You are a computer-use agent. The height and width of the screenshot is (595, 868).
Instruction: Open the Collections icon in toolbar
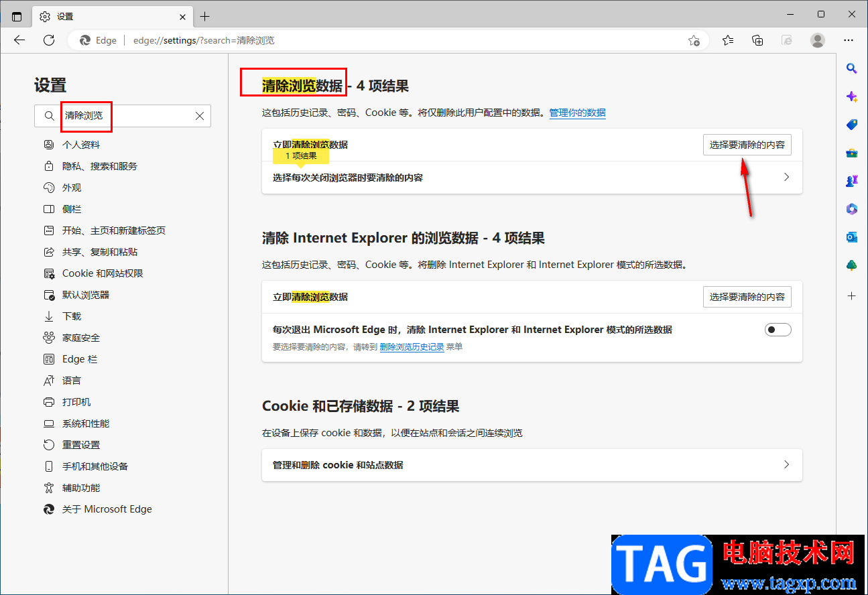tap(757, 40)
